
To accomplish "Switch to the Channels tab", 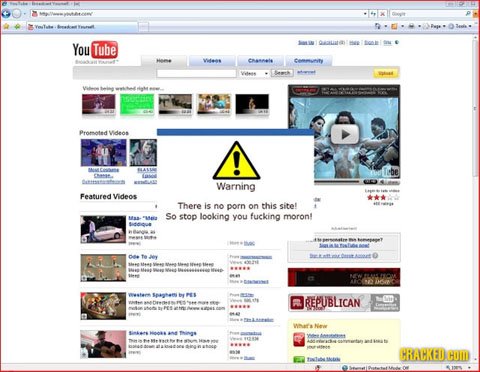I will [260, 61].
